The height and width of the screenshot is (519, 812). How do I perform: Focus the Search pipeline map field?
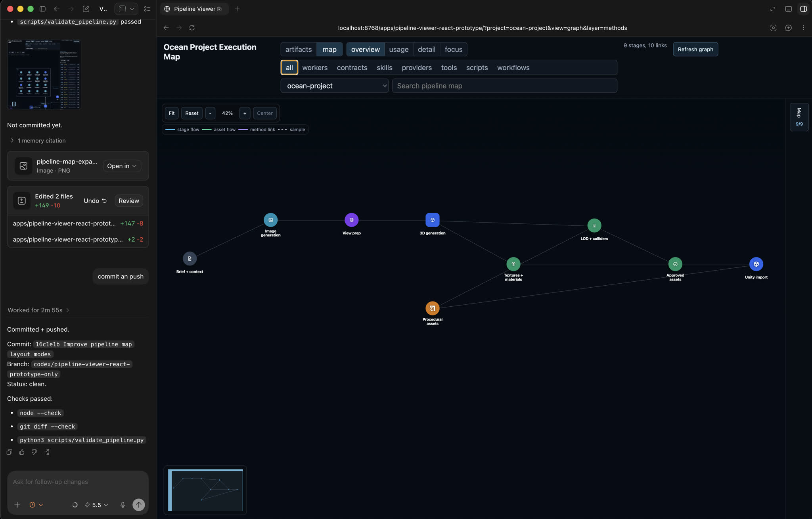click(504, 86)
